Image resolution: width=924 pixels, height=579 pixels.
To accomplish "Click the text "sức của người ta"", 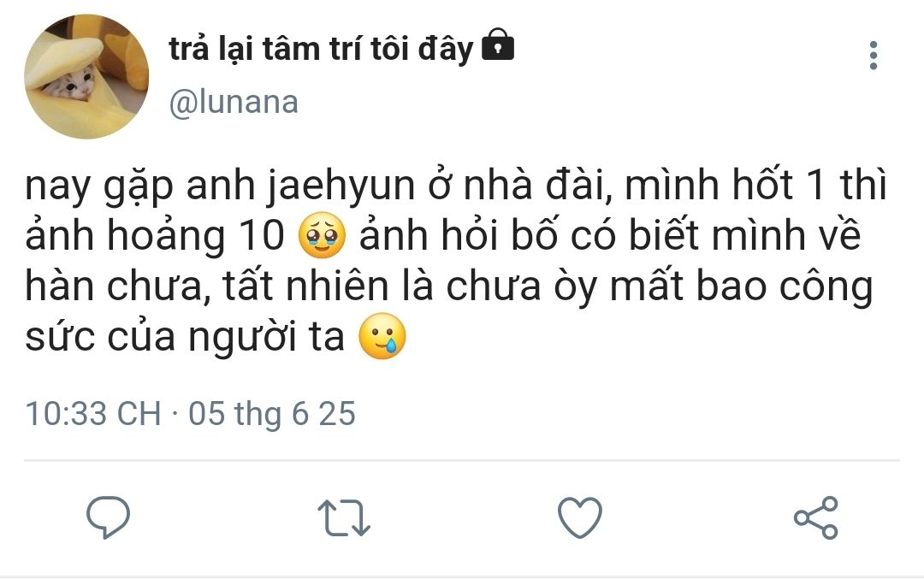I will pos(185,338).
